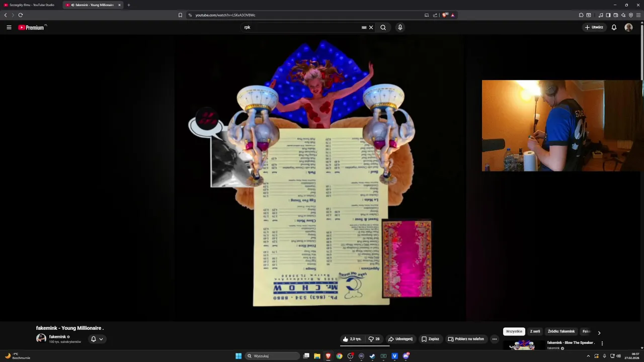Go to YouTube Premium home logo

pos(32,28)
